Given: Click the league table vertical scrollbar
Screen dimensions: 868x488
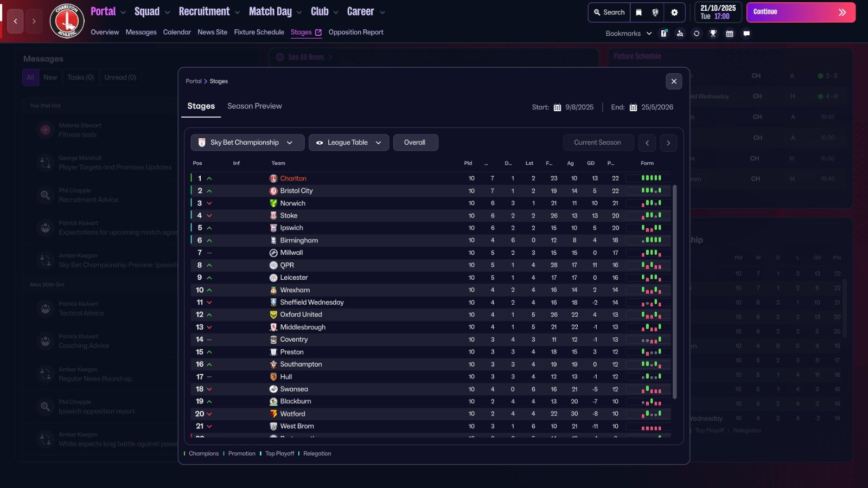Looking at the screenshot, I should point(675,292).
